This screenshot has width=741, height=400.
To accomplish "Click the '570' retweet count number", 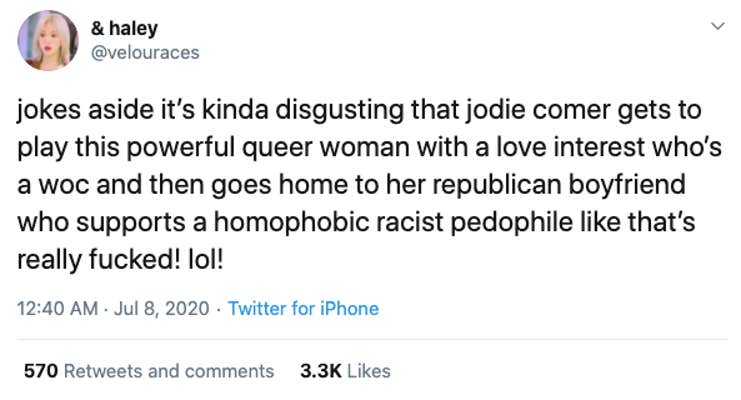I will [41, 371].
